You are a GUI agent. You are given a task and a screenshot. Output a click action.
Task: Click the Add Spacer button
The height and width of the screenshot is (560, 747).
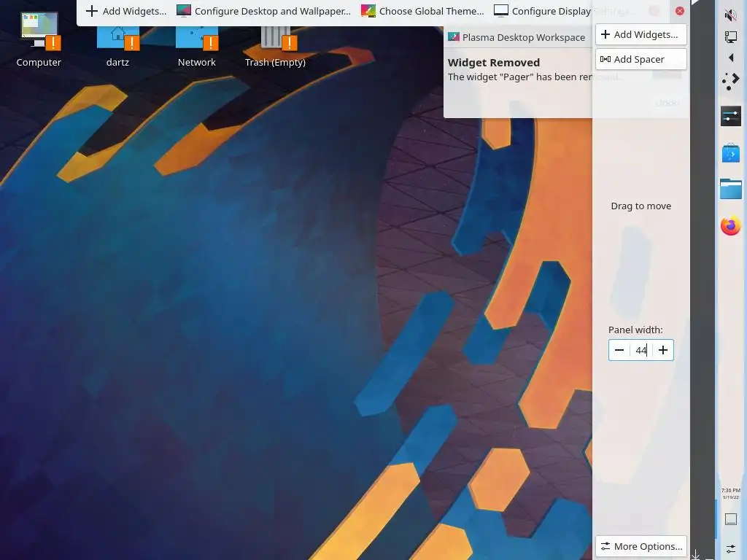pos(640,59)
